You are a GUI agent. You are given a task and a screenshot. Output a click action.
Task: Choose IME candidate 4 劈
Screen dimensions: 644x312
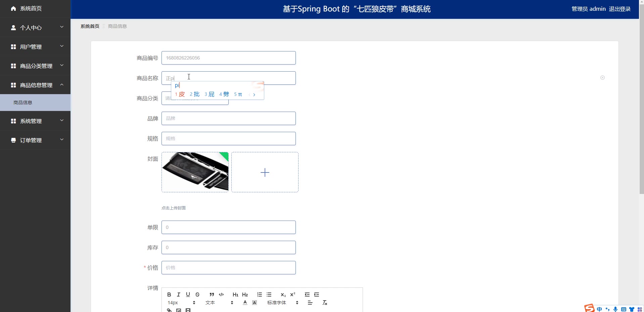224,94
